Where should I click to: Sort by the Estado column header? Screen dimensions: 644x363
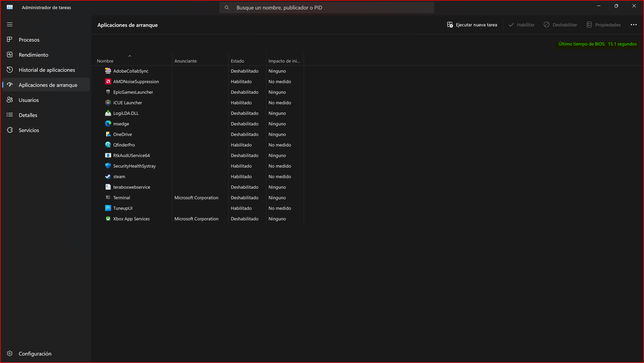[x=247, y=59]
